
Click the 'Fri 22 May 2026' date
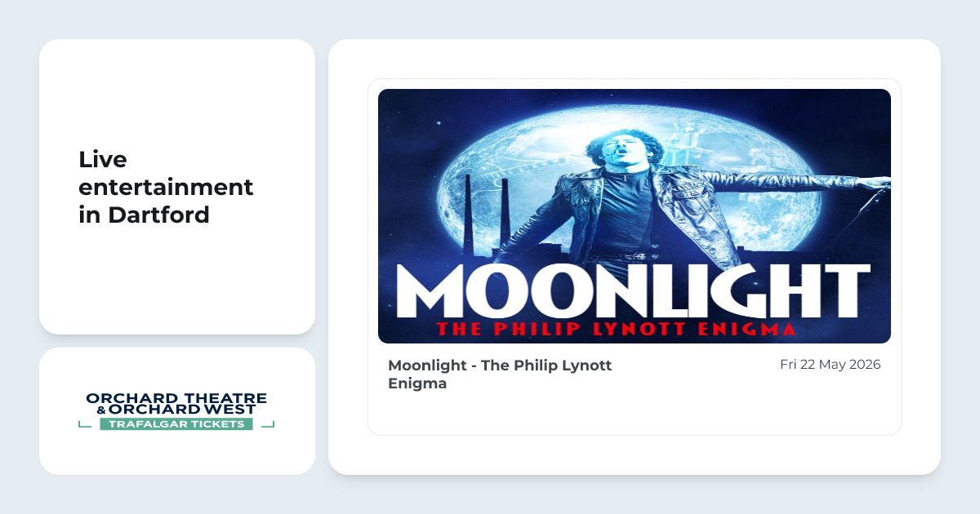[830, 365]
